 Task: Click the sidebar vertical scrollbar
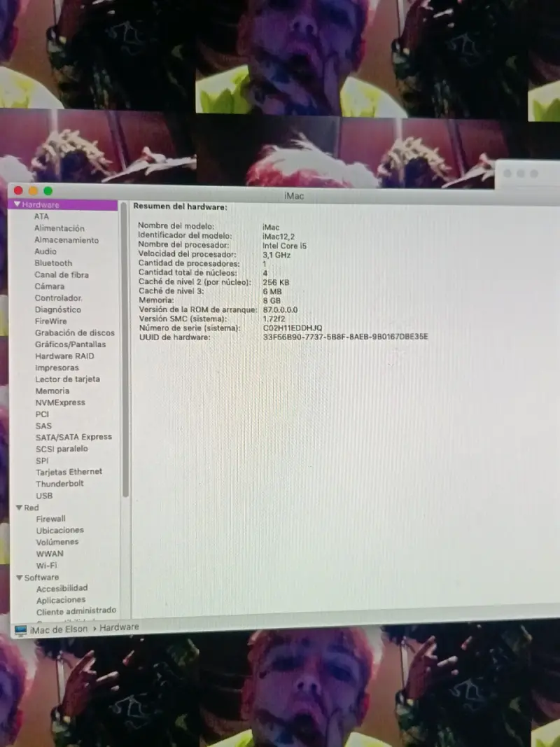(x=125, y=350)
